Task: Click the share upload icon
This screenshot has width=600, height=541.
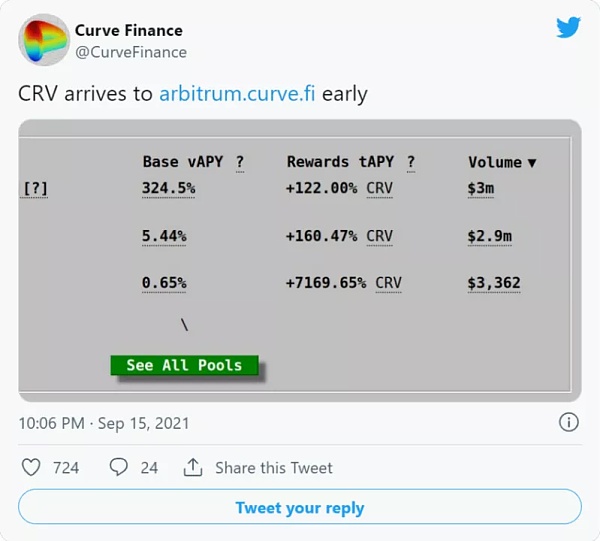Action: coord(193,467)
